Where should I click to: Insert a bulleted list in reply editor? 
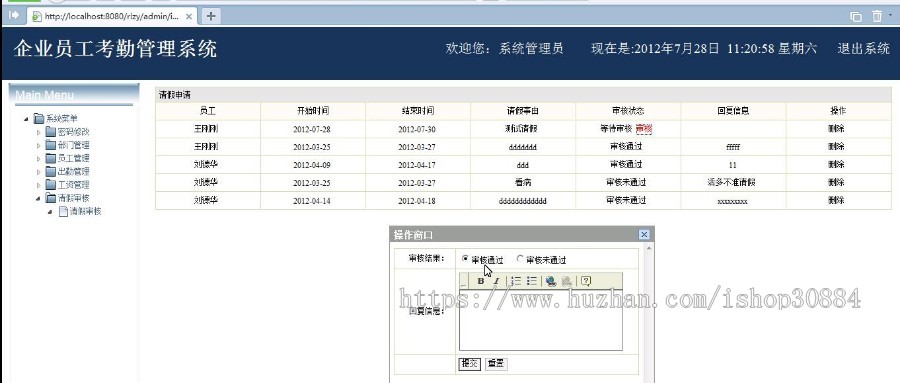click(532, 281)
